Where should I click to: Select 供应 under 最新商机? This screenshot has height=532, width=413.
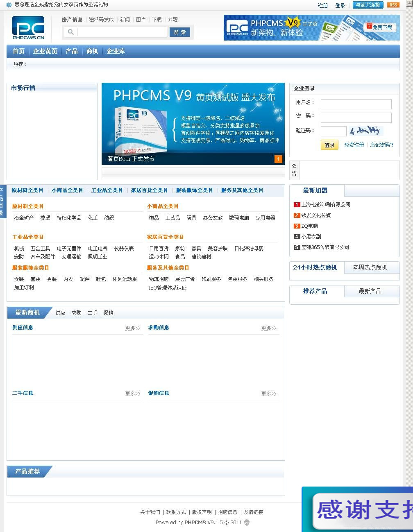point(61,313)
